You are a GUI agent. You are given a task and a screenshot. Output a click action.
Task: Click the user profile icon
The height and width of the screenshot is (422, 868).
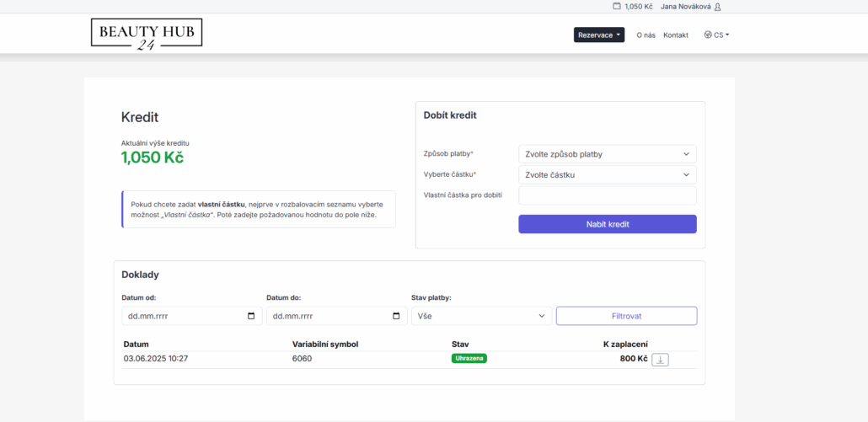coord(717,7)
